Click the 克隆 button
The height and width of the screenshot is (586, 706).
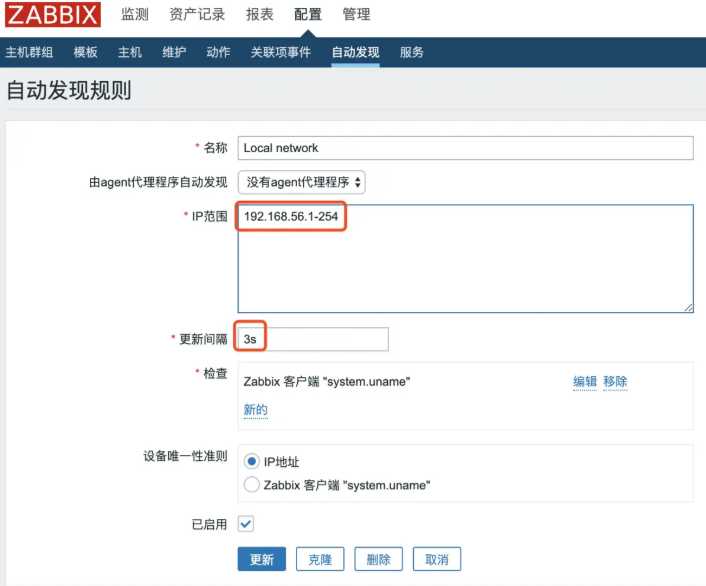click(320, 559)
